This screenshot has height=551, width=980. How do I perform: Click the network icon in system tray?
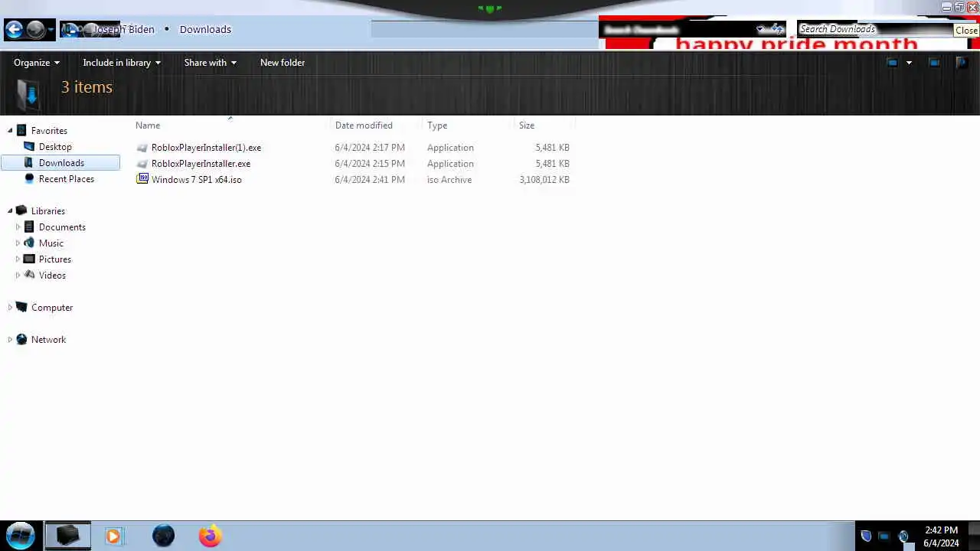coord(884,536)
